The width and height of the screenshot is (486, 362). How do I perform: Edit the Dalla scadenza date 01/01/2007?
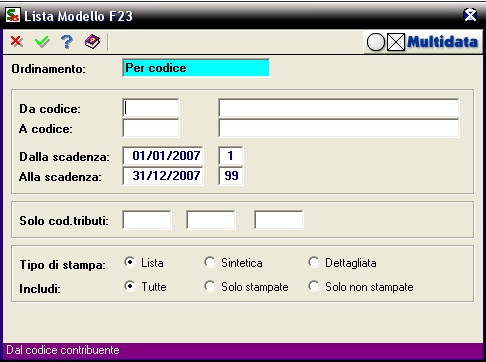[x=163, y=156]
